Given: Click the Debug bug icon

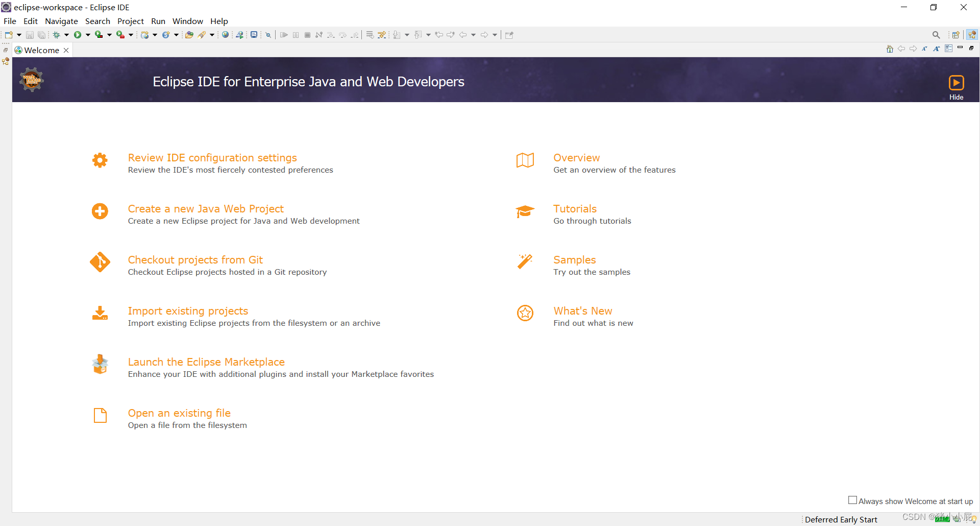Looking at the screenshot, I should tap(56, 35).
